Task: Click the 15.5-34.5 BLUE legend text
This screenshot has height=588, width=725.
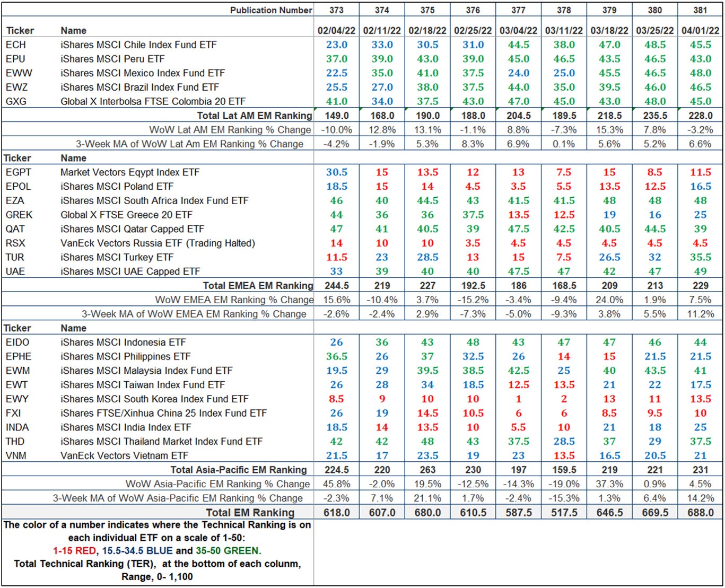Action: point(137,551)
